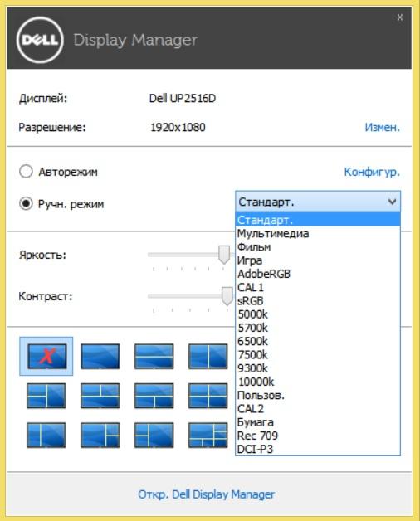The image size is (420, 521).
Task: Pick the 5700k color temperature
Action: (x=318, y=328)
